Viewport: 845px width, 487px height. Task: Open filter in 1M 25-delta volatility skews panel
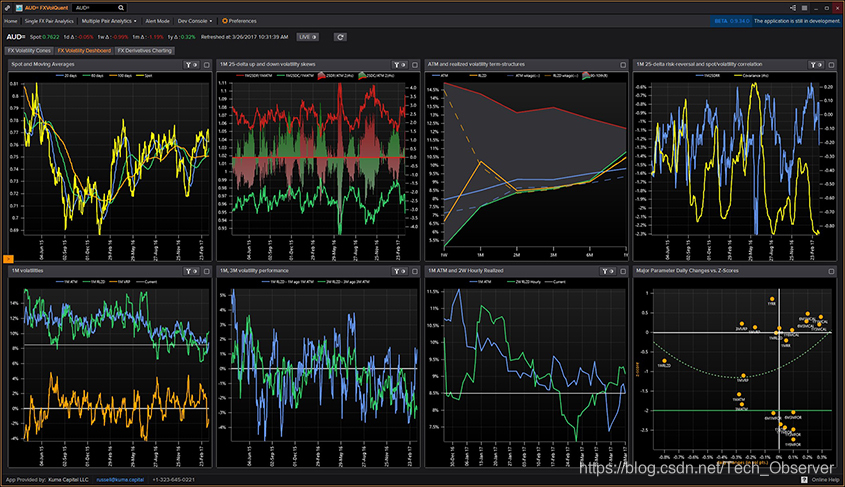399,65
